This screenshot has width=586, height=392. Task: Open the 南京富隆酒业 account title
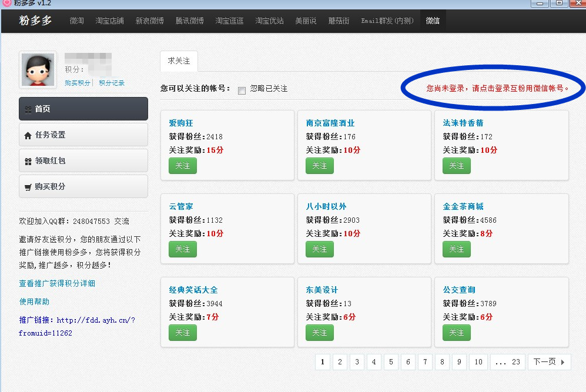[x=330, y=123]
